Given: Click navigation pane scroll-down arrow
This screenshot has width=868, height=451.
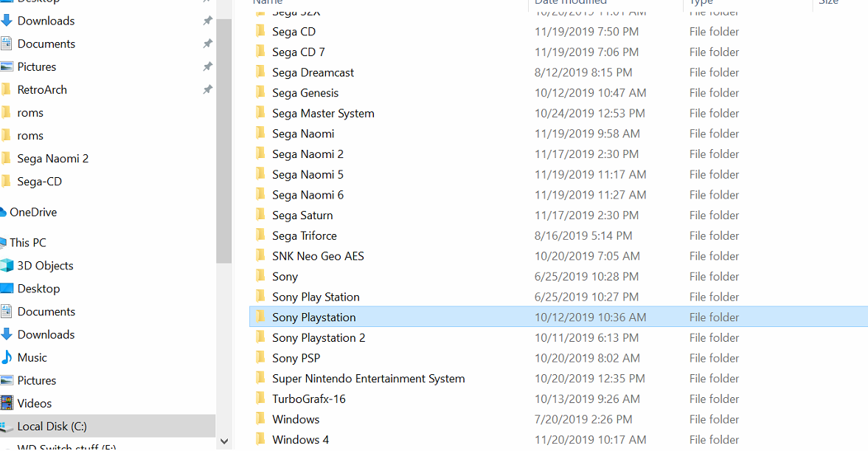Looking at the screenshot, I should (224, 441).
